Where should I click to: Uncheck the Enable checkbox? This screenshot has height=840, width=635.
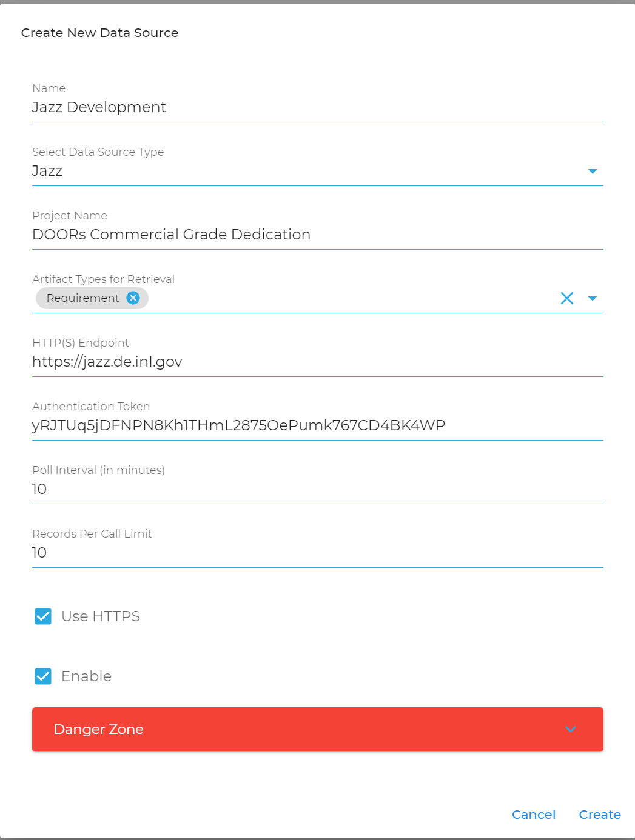[x=43, y=676]
